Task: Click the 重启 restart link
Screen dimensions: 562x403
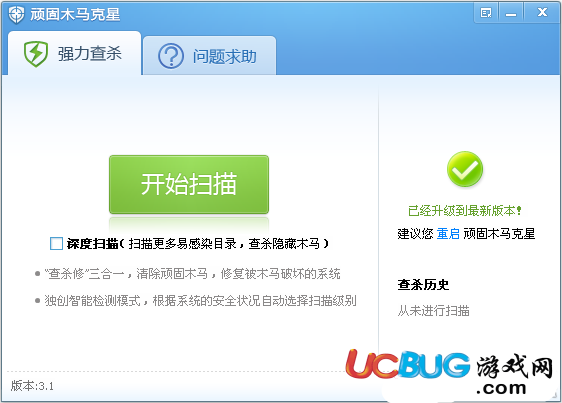Action: click(448, 234)
